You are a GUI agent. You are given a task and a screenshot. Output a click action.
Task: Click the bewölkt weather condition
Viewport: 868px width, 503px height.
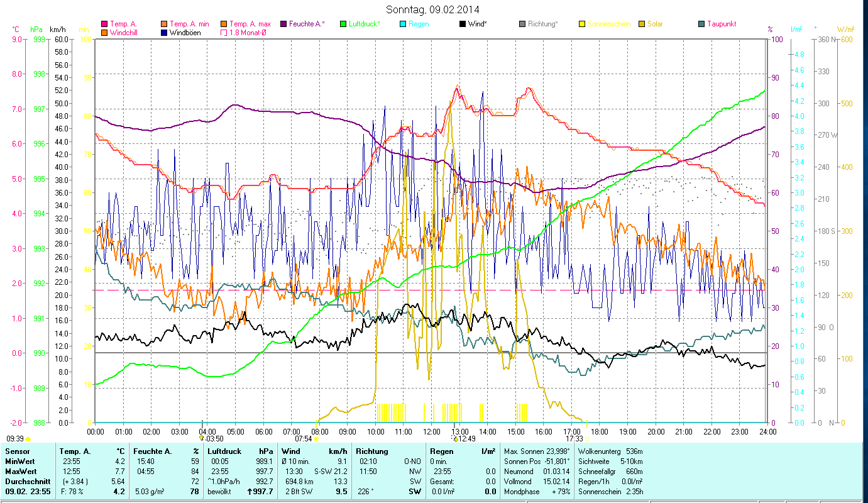point(220,492)
